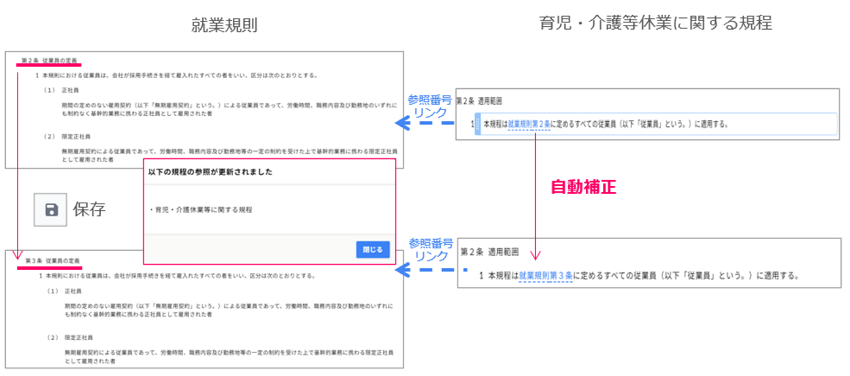
Task: Click the 保存 label next to save icon
Action: (89, 210)
